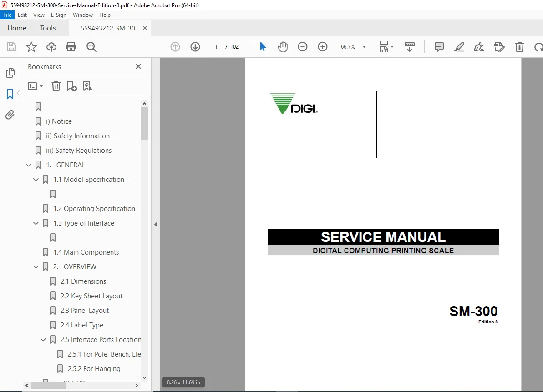
Task: Collapse the navigation pane arrow
Action: (x=156, y=224)
